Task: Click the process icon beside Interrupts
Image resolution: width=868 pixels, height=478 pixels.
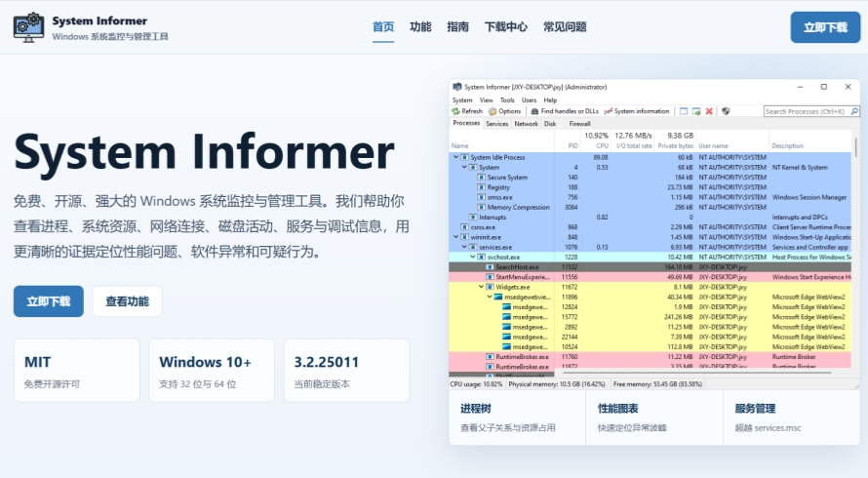Action: (x=473, y=218)
